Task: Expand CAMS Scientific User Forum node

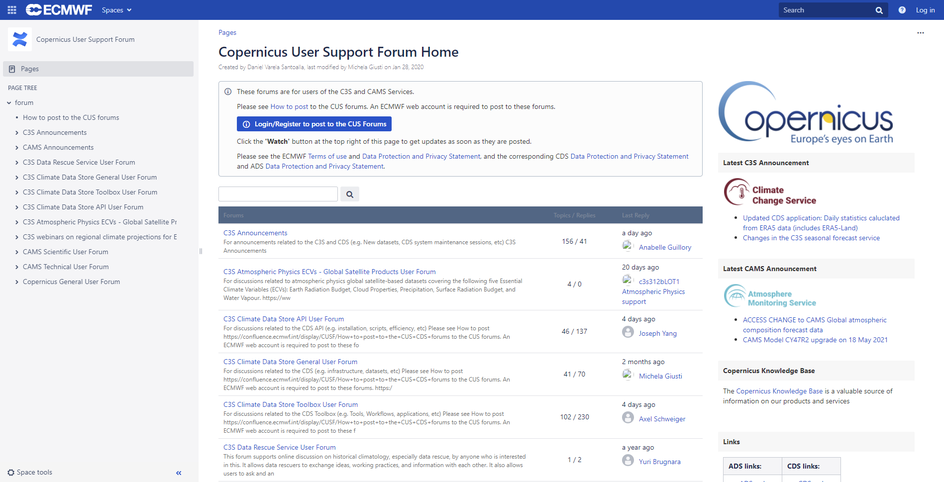Action: coord(17,252)
